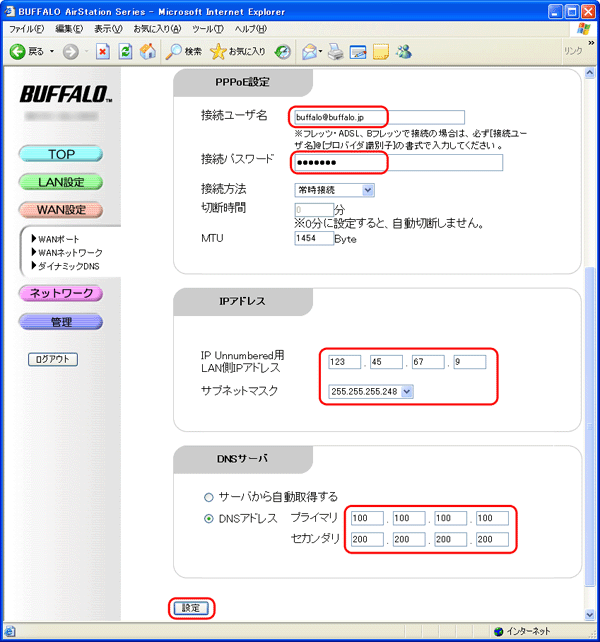Open the 管理 section
This screenshot has height=642, width=600.
coord(61,321)
